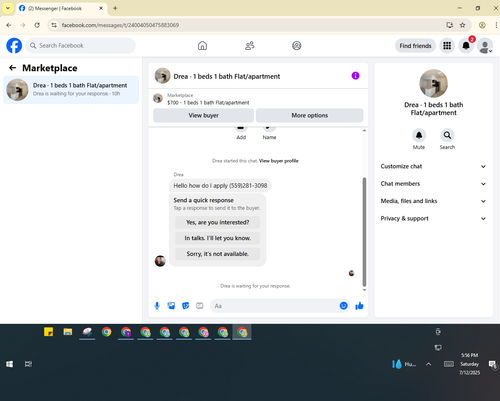Viewport: 500px width, 401px height.
Task: Open the GIF picker icon
Action: [200, 306]
